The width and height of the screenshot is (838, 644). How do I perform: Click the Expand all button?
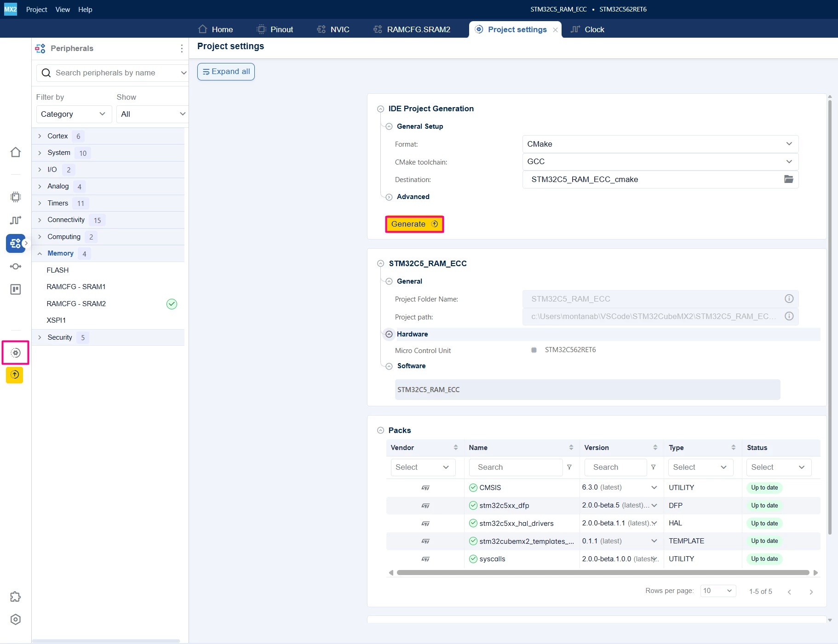[x=226, y=72]
